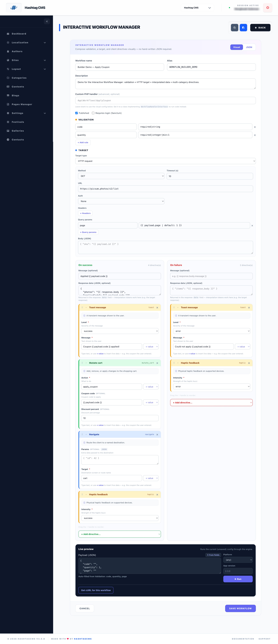Open + value menu for Coupon code
The width and height of the screenshot is (278, 644).
pyautogui.click(x=151, y=403)
